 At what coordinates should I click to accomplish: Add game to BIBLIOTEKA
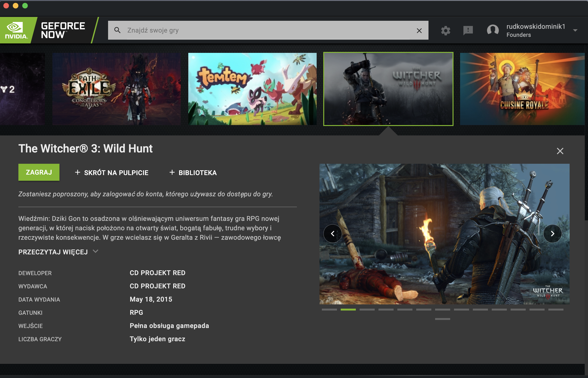[193, 172]
